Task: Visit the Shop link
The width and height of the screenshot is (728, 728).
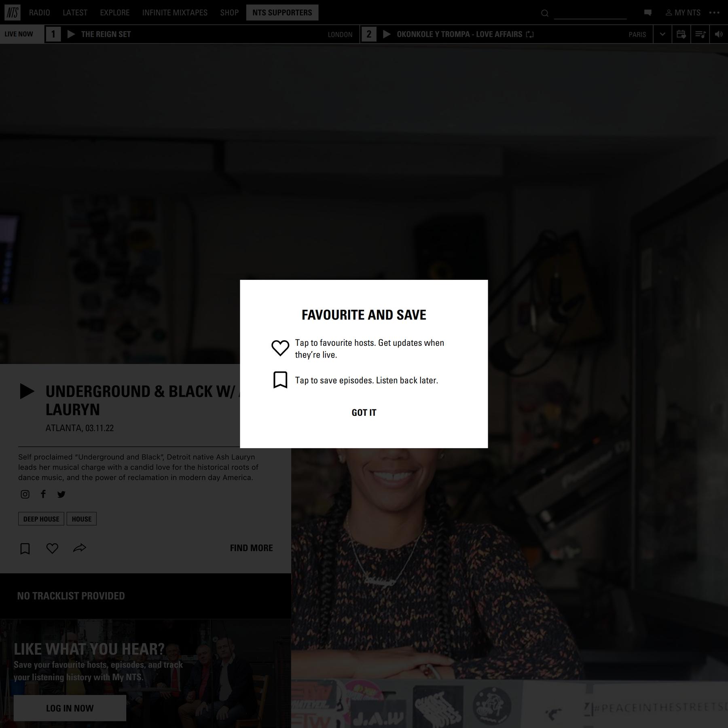Action: [229, 13]
